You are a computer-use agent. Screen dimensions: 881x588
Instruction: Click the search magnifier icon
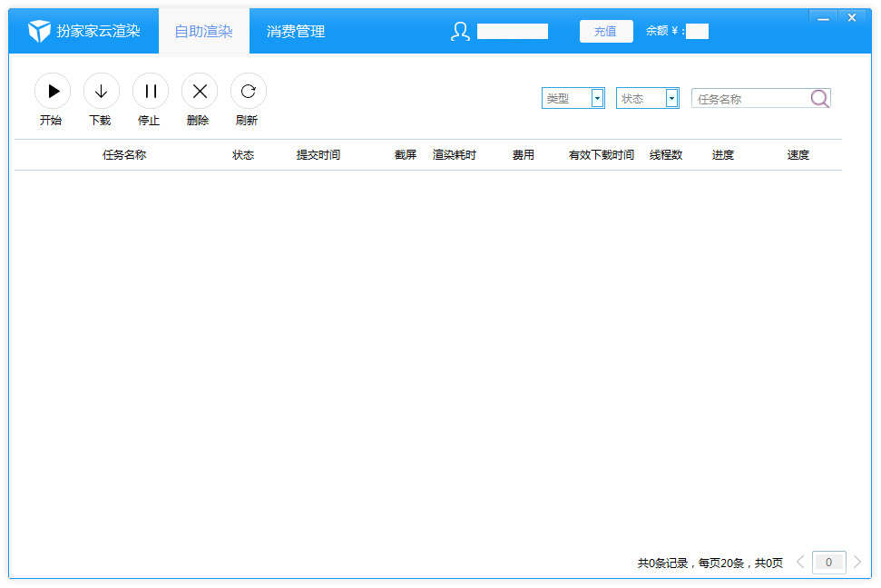point(819,97)
